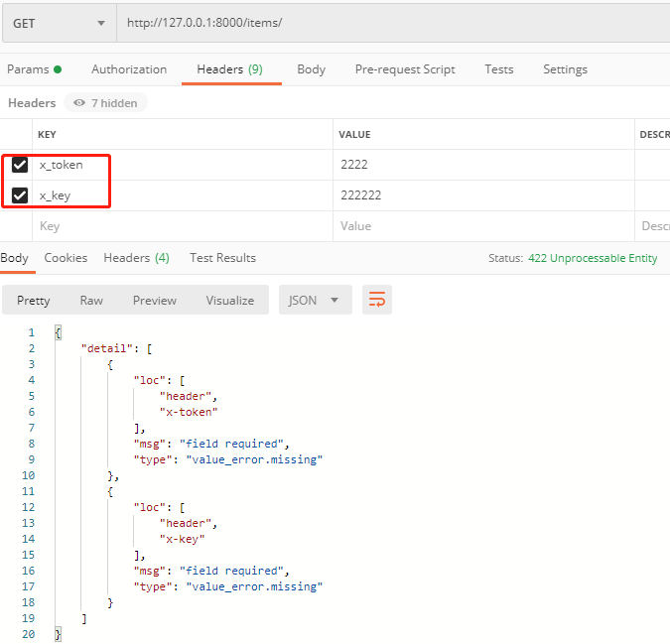Switch to Raw response view
Image resolution: width=670 pixels, height=644 pixels.
click(x=91, y=300)
